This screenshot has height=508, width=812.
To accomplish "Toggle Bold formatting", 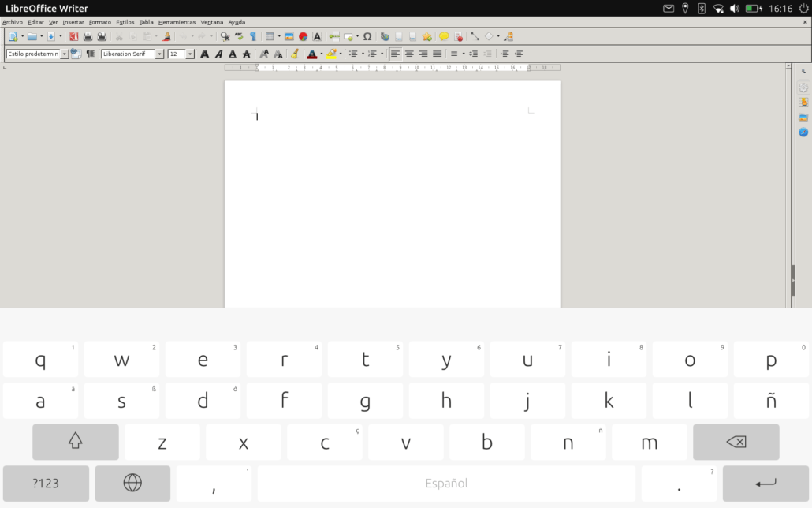I will coord(204,54).
